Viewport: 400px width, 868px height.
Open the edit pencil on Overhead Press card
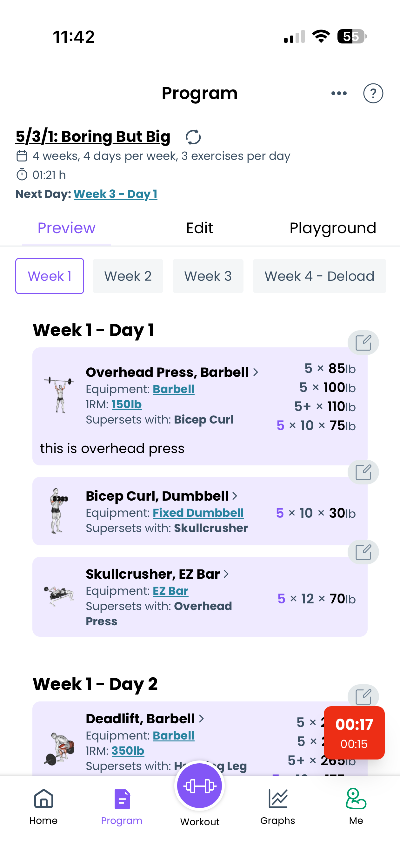pyautogui.click(x=363, y=342)
